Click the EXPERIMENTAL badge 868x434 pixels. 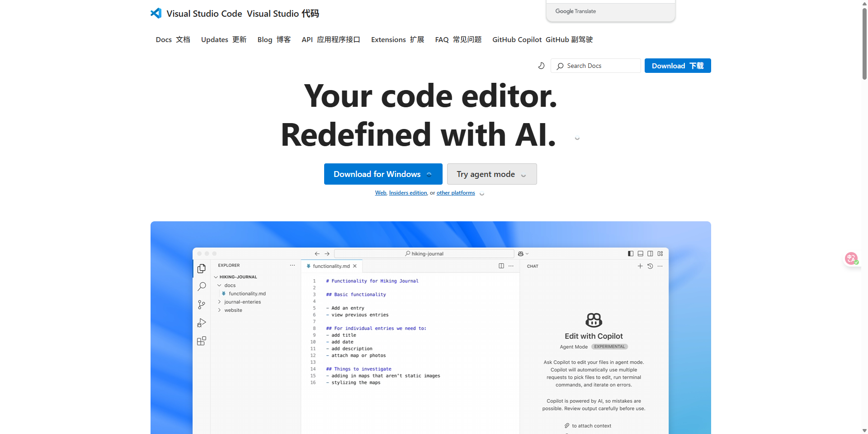pos(609,347)
